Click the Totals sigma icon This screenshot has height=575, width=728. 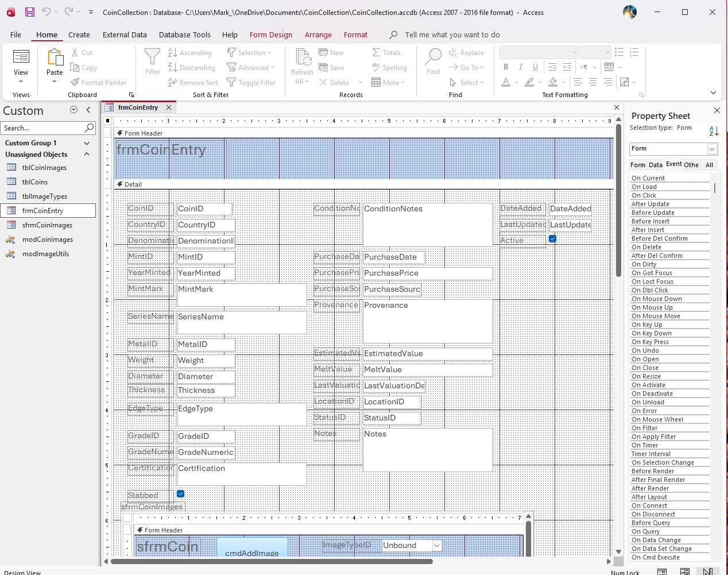376,52
